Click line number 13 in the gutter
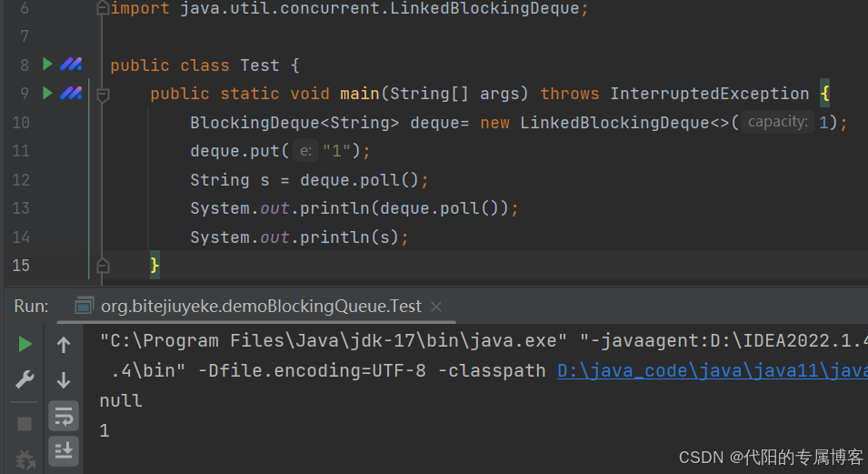The height and width of the screenshot is (474, 868). [x=21, y=208]
